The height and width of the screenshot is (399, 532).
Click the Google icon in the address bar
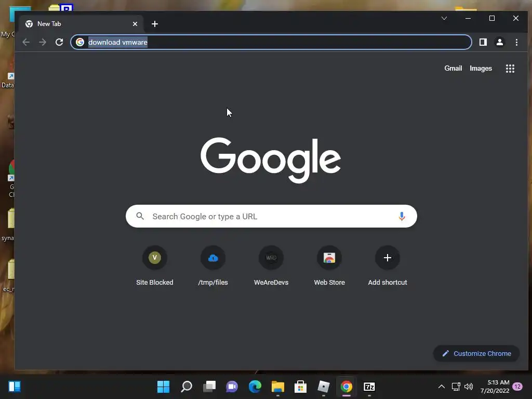pos(80,42)
